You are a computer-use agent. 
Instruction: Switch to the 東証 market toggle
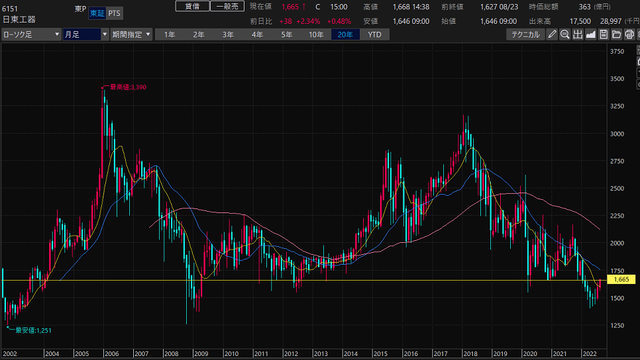point(97,13)
